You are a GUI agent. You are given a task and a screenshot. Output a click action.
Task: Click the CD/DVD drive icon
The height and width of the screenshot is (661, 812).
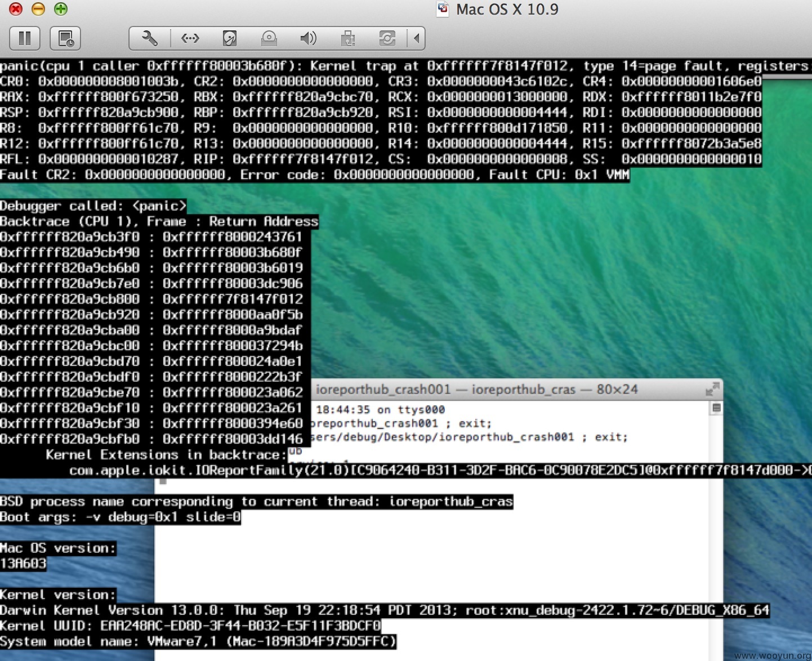point(269,38)
